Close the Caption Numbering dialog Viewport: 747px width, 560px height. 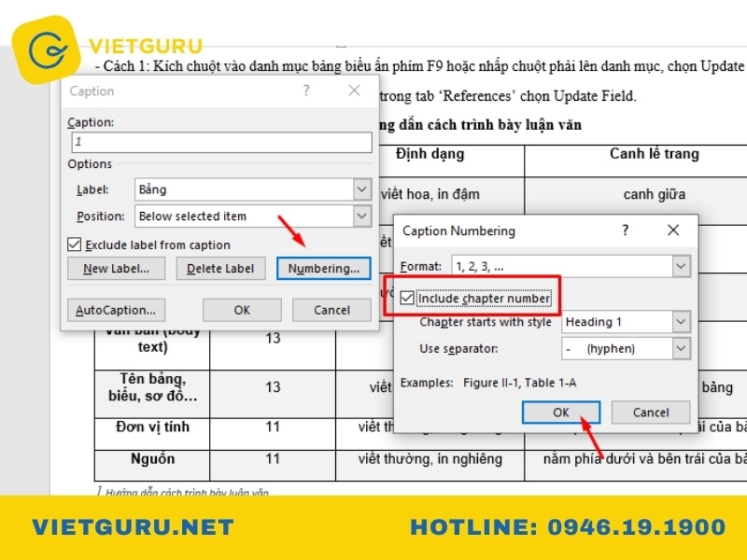(673, 231)
